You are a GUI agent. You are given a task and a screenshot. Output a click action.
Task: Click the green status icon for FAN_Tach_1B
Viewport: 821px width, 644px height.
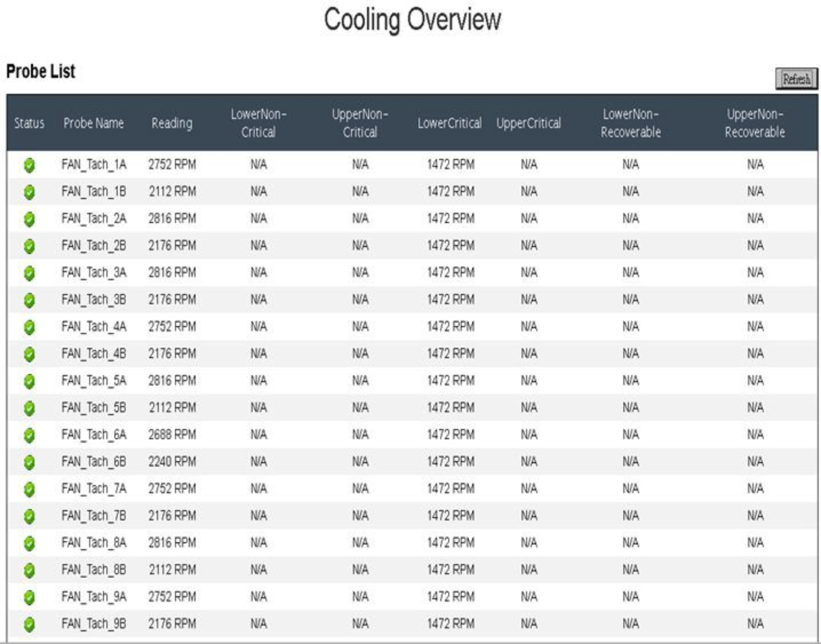point(30,192)
